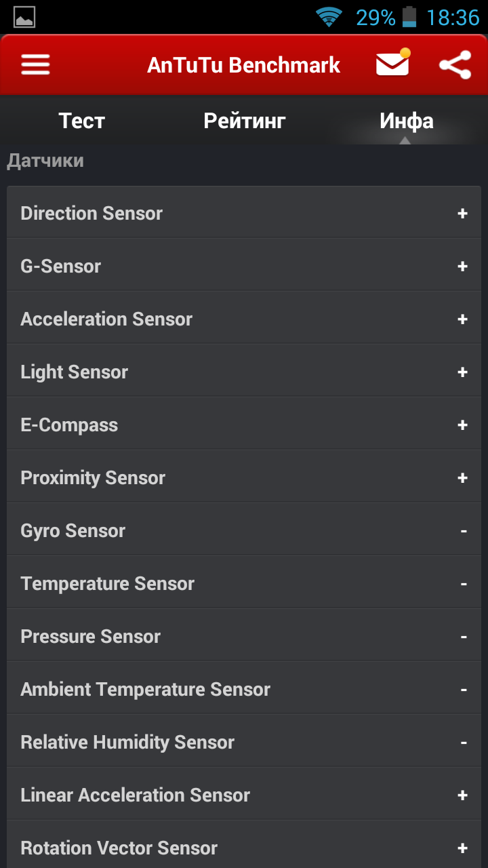Open the Linear Acceleration Sensor entry
The image size is (488, 868).
point(244,795)
